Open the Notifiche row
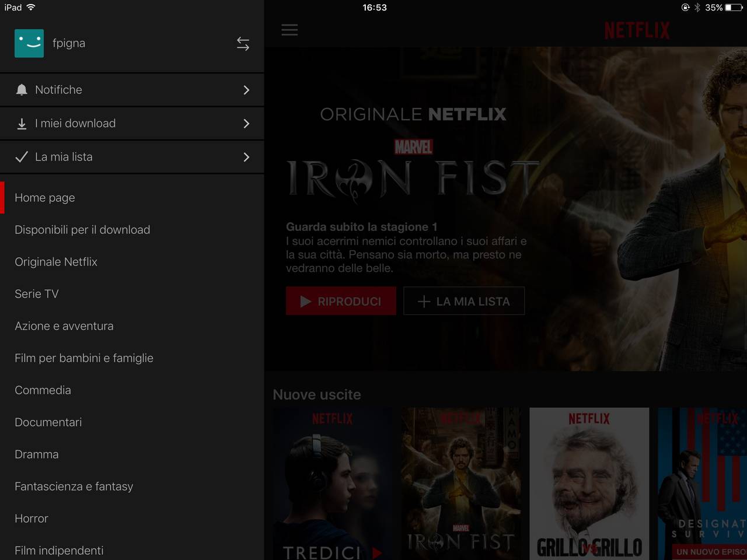Viewport: 747px width, 560px height. (x=132, y=90)
